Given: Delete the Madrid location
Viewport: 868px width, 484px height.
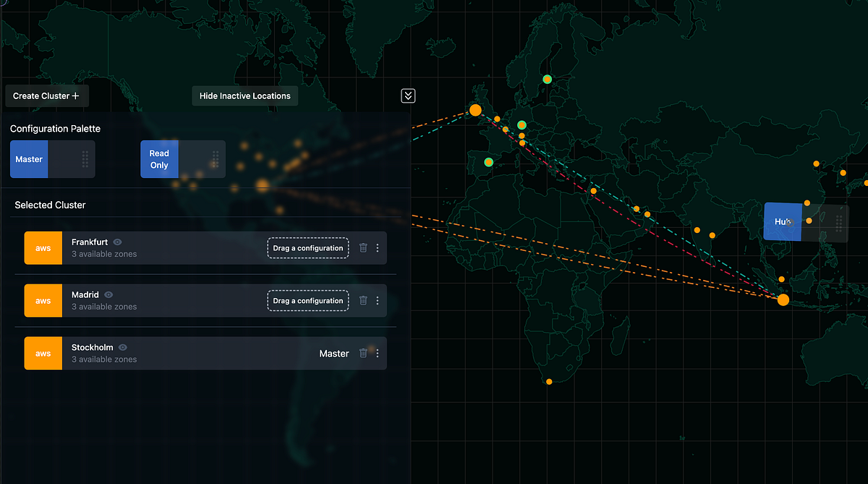Looking at the screenshot, I should [x=363, y=300].
